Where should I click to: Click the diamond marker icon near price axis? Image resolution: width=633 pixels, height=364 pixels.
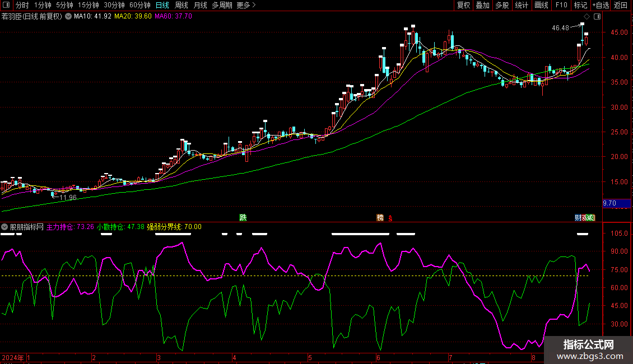[587, 16]
